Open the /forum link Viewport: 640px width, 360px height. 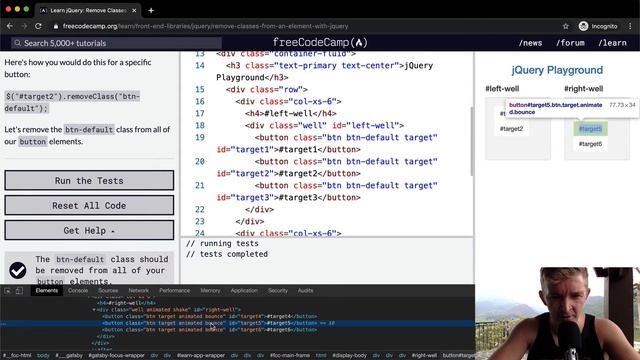(570, 43)
